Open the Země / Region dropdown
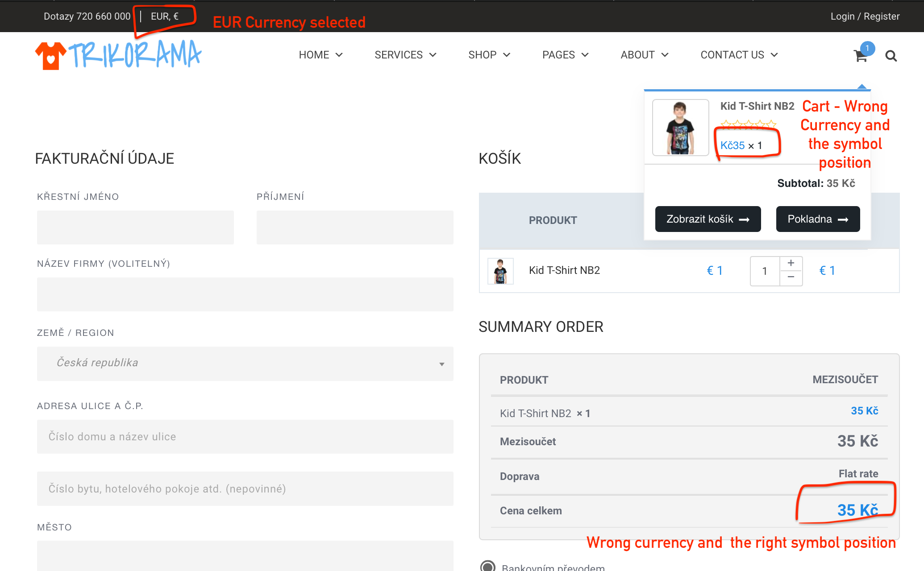 click(x=245, y=364)
